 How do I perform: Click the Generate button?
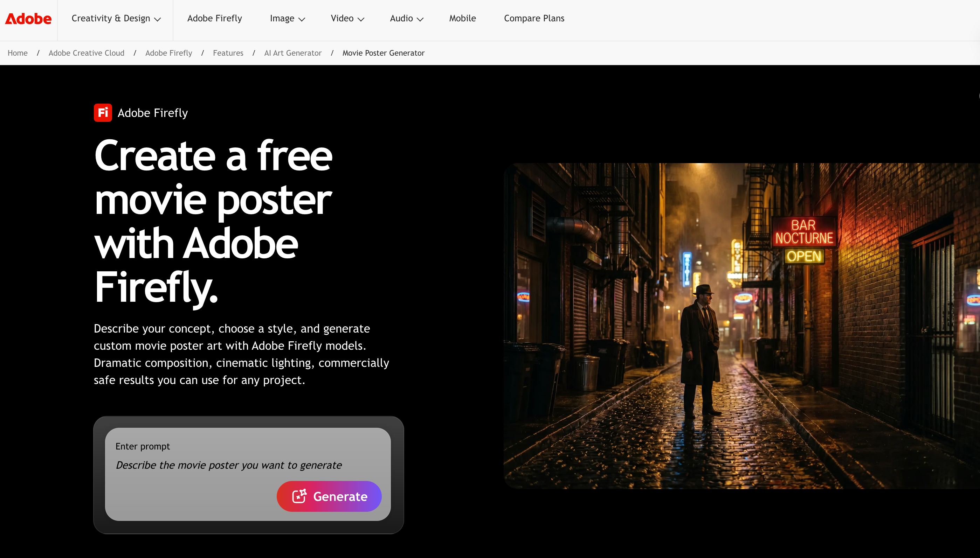[x=329, y=496]
